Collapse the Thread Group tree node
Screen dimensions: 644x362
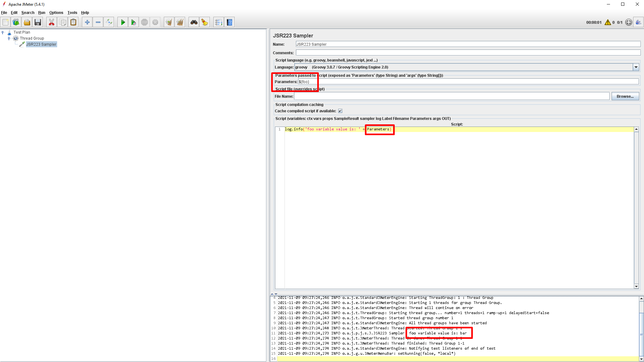click(9, 38)
